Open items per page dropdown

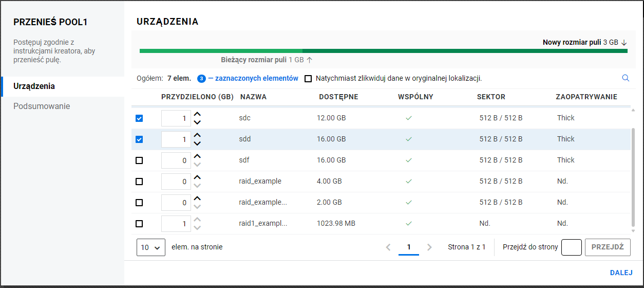pyautogui.click(x=151, y=247)
